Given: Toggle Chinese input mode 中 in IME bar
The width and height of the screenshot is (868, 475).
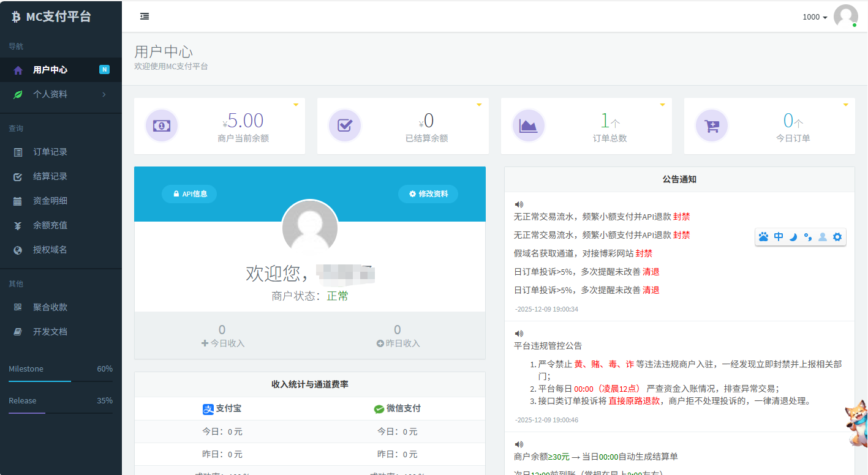Looking at the screenshot, I should coord(779,237).
